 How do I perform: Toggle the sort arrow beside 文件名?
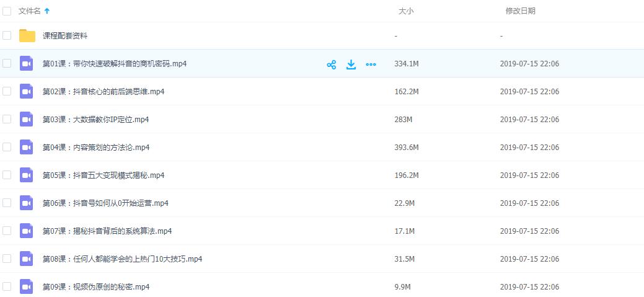48,11
